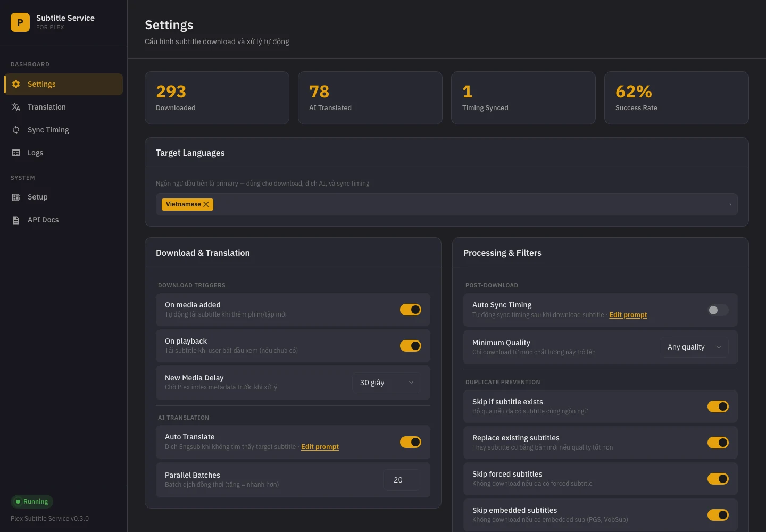Click Plex Subtitle Service v0.3.0 version text
The width and height of the screenshot is (766, 532).
pos(49,519)
